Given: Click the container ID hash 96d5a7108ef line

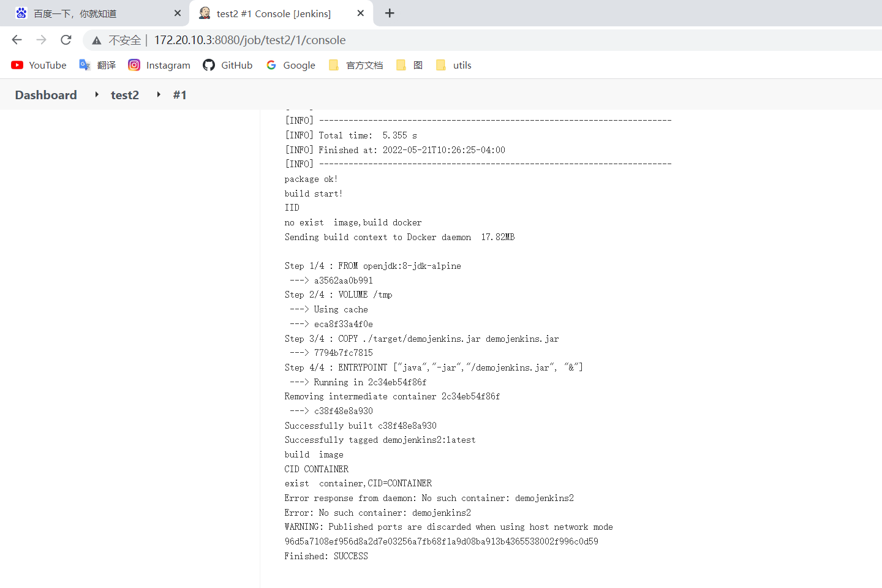Looking at the screenshot, I should pos(441,541).
